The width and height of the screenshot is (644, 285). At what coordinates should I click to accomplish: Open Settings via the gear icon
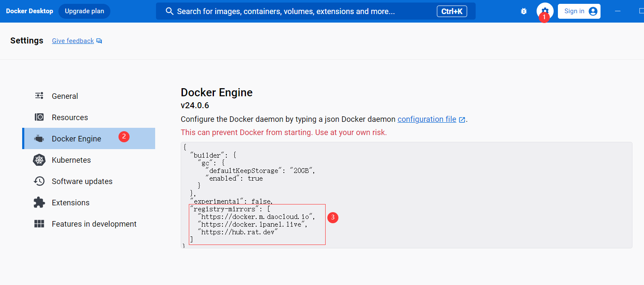[545, 11]
